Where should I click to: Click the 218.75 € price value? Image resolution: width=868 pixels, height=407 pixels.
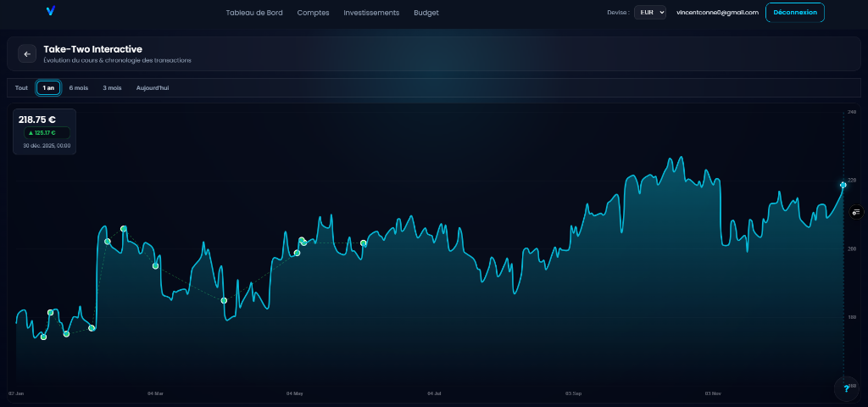point(37,120)
